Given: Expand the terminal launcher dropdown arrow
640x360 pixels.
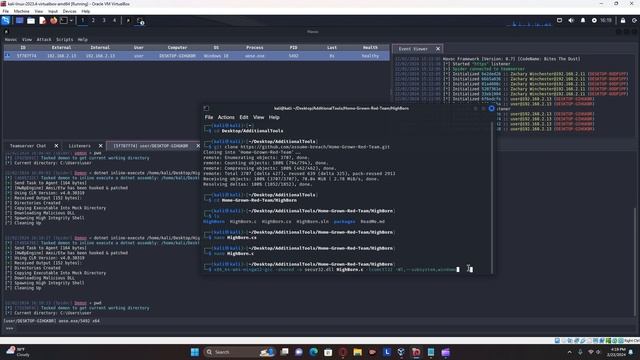Looking at the screenshot, I should tap(71, 20).
